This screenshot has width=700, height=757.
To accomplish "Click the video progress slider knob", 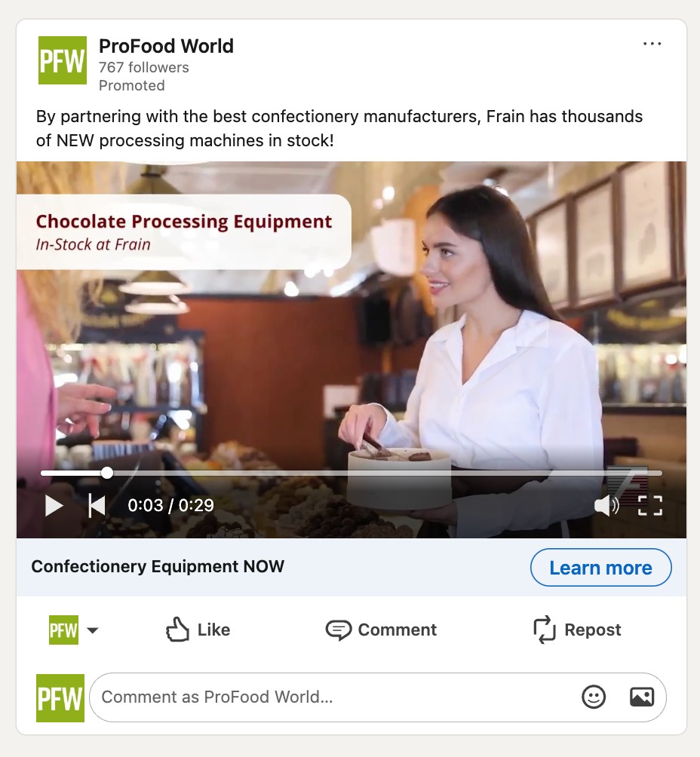I will click(107, 473).
